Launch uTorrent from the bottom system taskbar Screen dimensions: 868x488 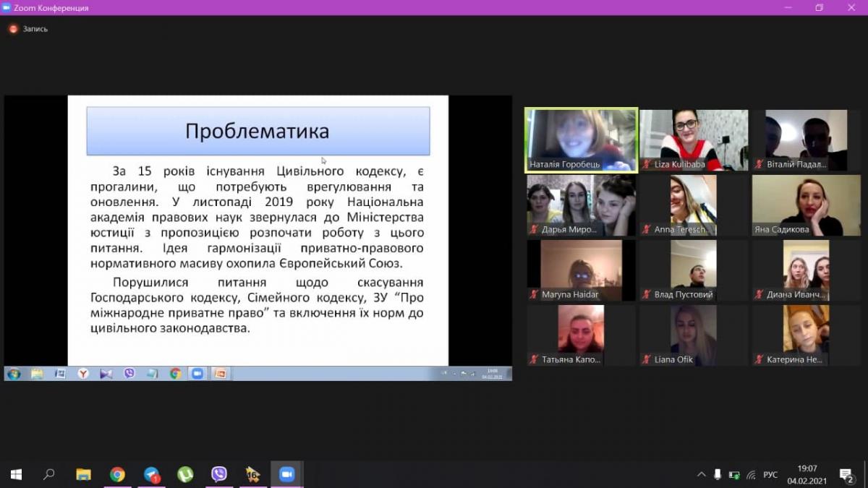click(x=185, y=474)
